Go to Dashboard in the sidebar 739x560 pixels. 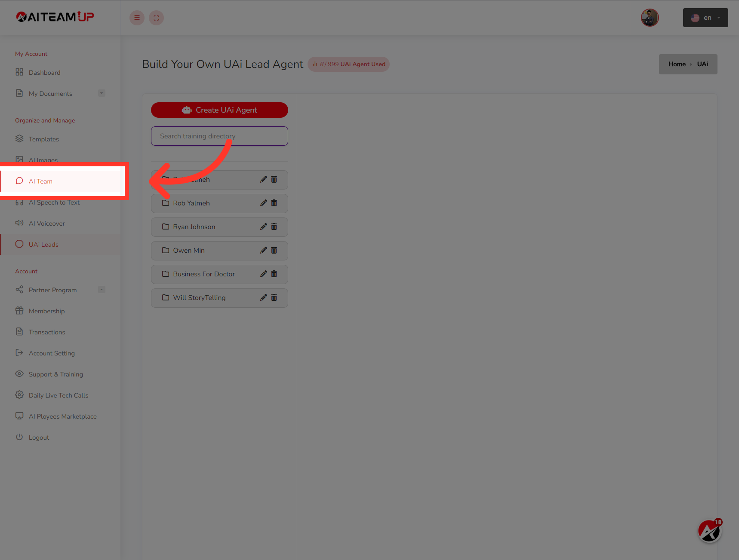tap(60, 73)
